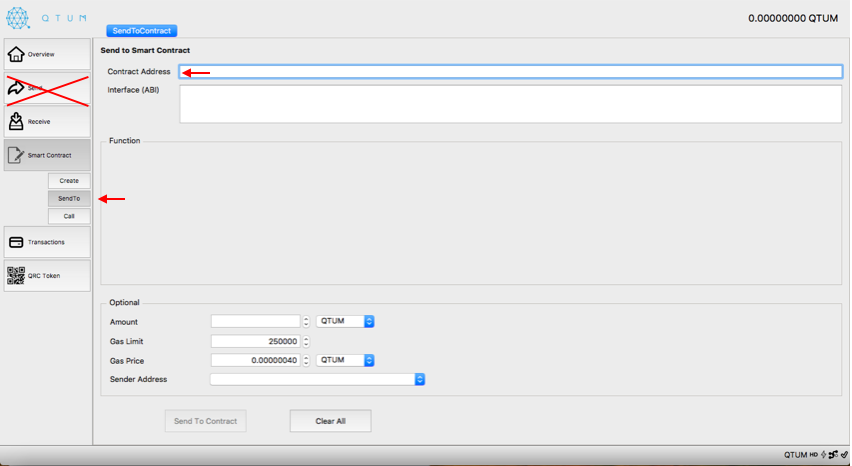This screenshot has width=852, height=466.
Task: Click inside the Interface (ABI) text area
Action: tap(511, 104)
